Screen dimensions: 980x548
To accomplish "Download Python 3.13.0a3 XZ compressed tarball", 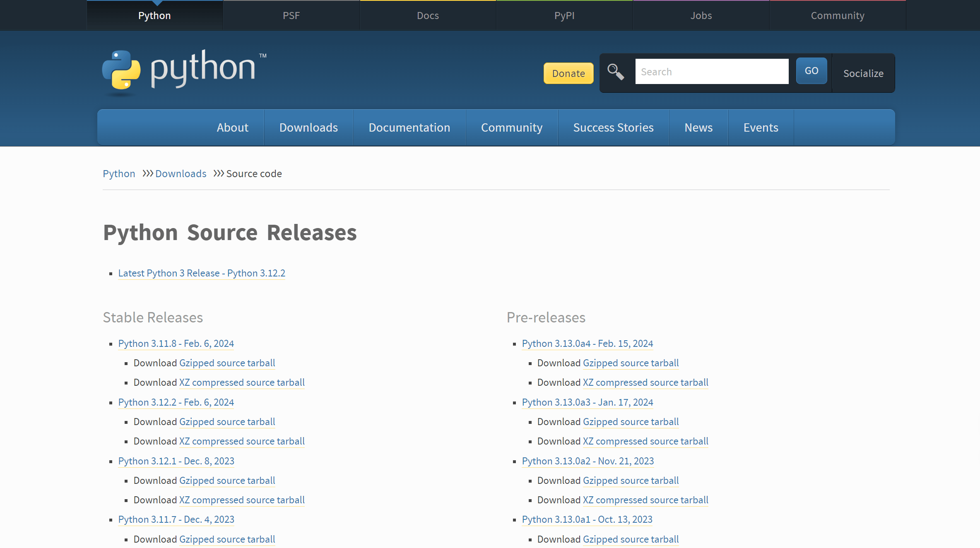I will pos(645,441).
